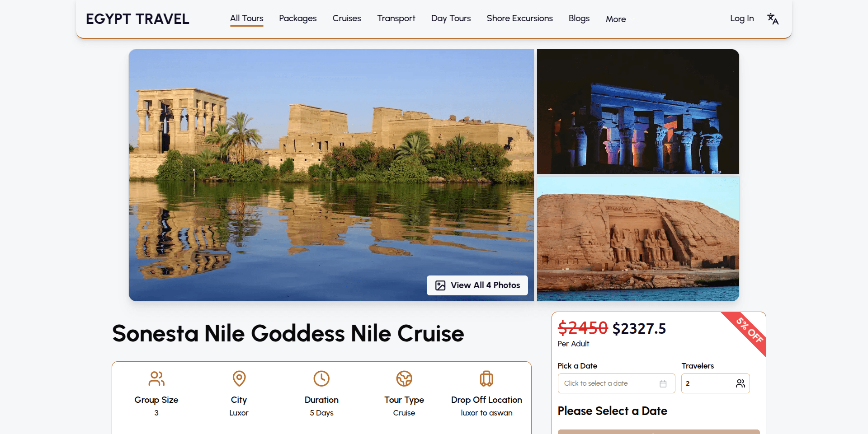868x434 pixels.
Task: Switch to the Packages tab
Action: [297, 18]
